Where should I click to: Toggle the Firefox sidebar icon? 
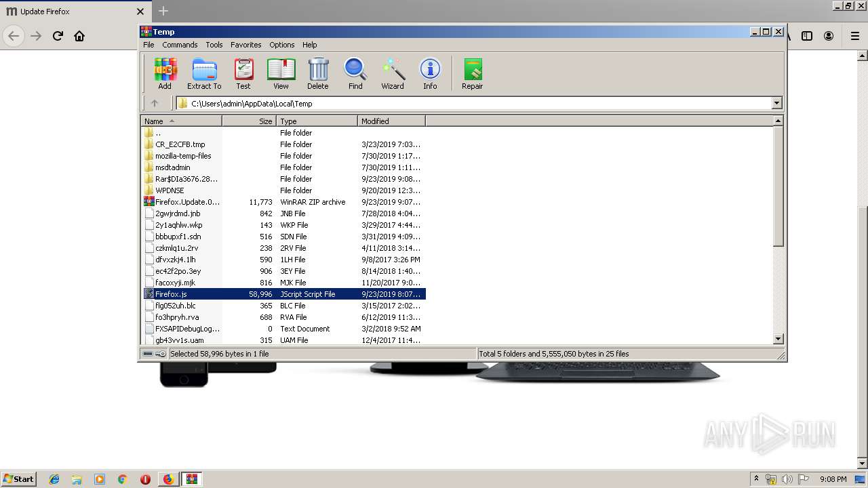(x=807, y=36)
